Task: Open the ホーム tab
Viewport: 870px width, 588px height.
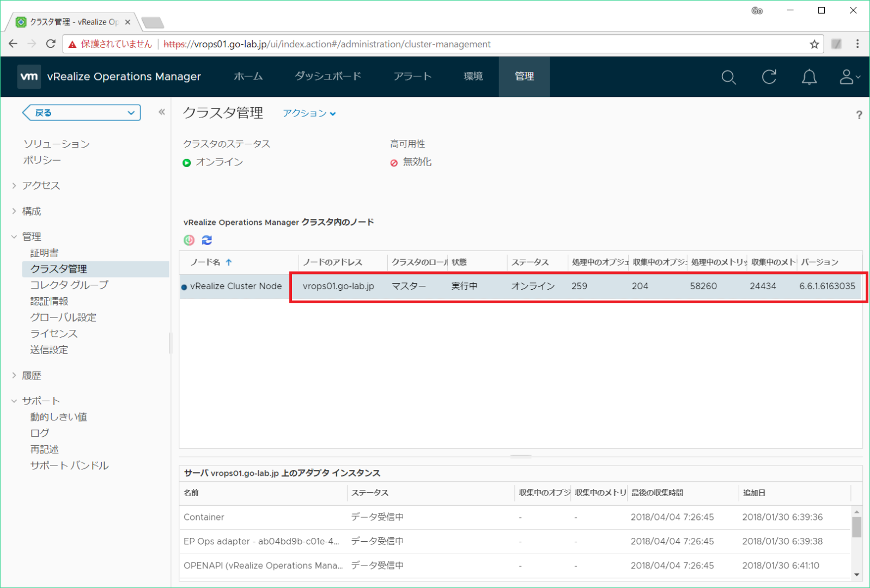Action: point(248,77)
